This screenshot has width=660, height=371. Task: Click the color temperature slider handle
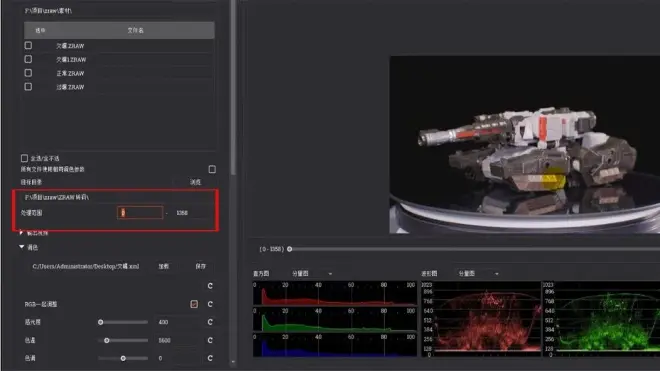[107, 340]
